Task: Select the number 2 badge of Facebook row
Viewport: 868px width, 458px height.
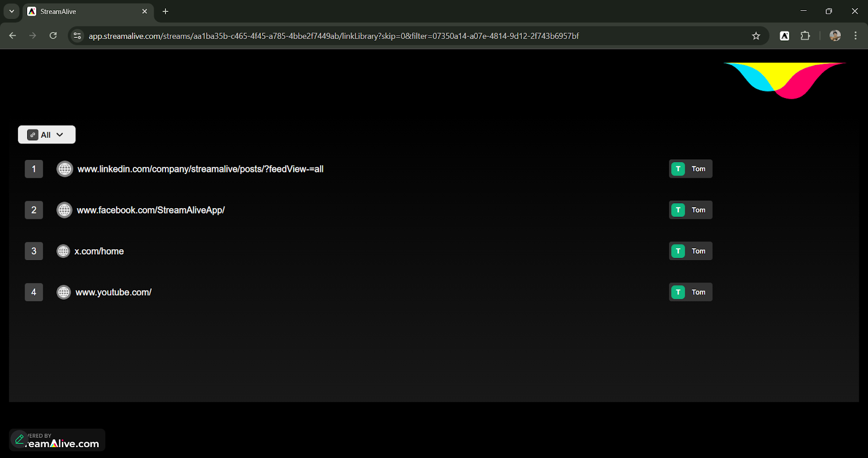Action: pos(34,210)
